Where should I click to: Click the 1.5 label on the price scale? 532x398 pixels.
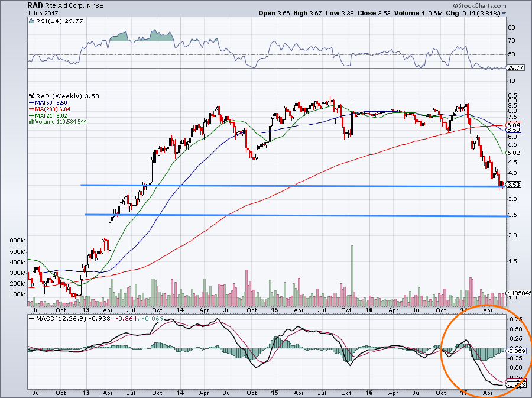(512, 261)
